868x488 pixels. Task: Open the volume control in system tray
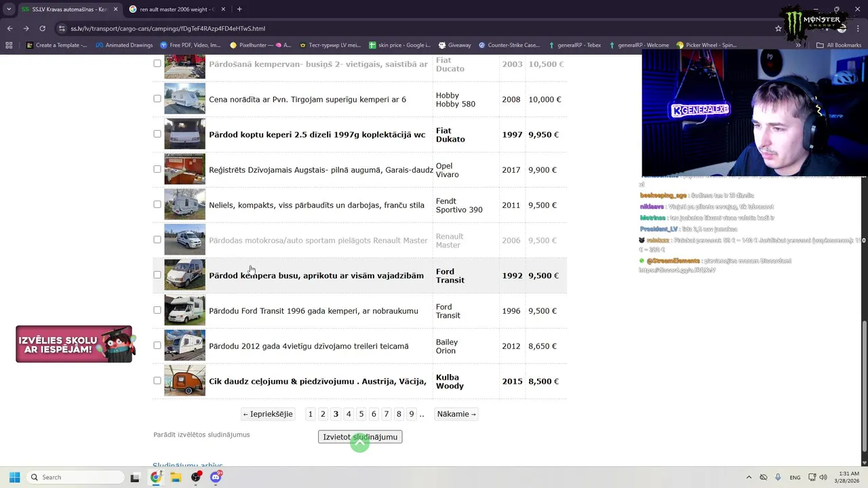[x=823, y=477]
